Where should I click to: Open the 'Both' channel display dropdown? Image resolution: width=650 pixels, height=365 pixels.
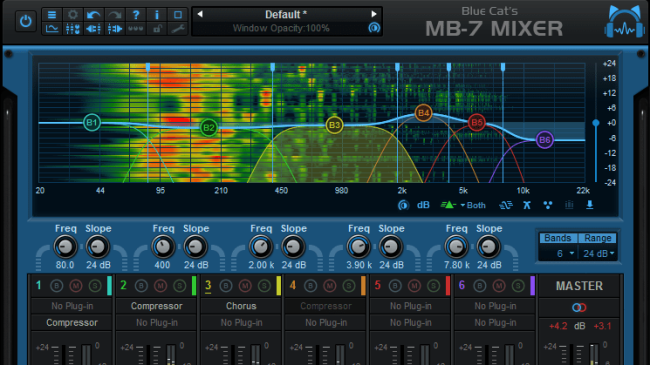pyautogui.click(x=473, y=205)
